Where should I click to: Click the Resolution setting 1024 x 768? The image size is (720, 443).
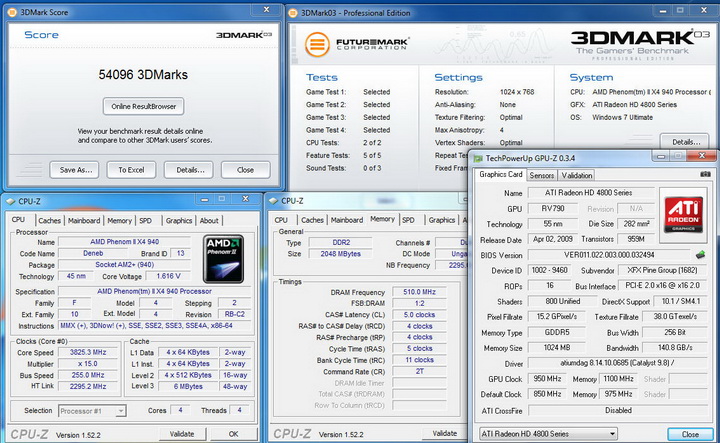517,92
